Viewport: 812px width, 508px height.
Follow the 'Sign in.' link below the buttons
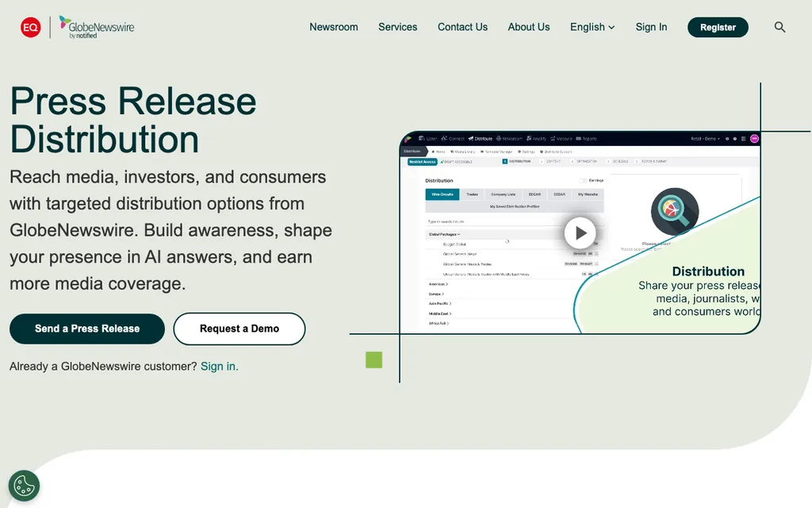220,367
